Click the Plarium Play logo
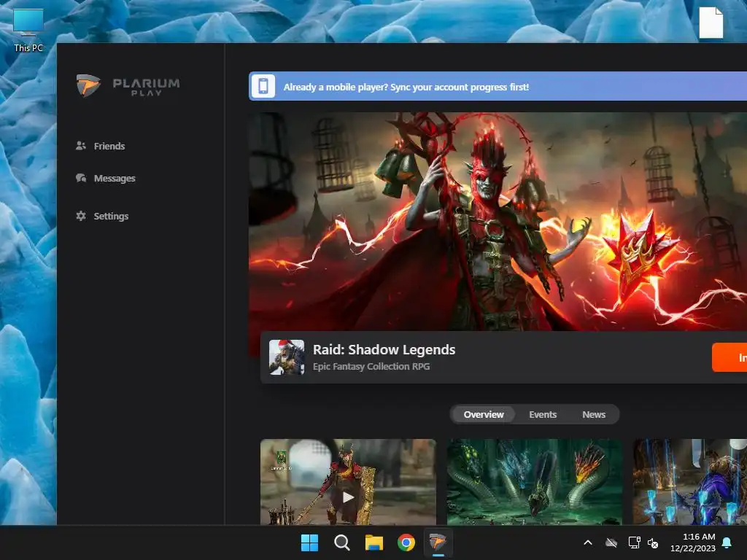This screenshot has height=560, width=747. pyautogui.click(x=128, y=85)
